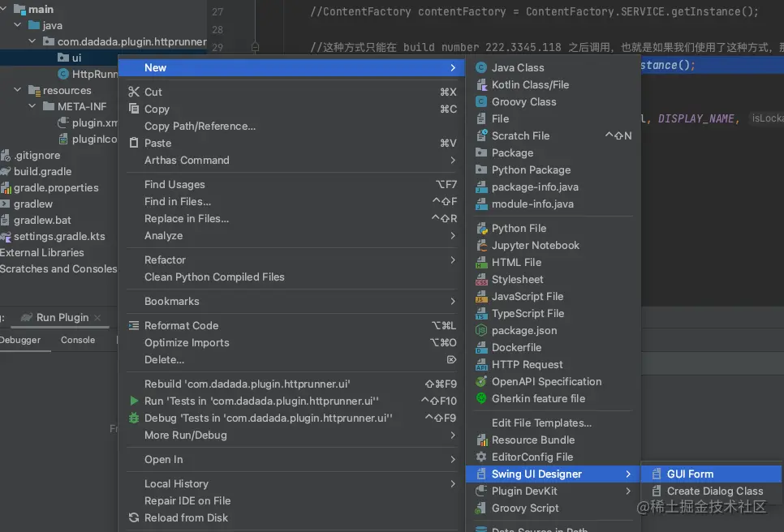This screenshot has height=532, width=784.
Task: Select build.gradle in project tree
Action: 42,172
